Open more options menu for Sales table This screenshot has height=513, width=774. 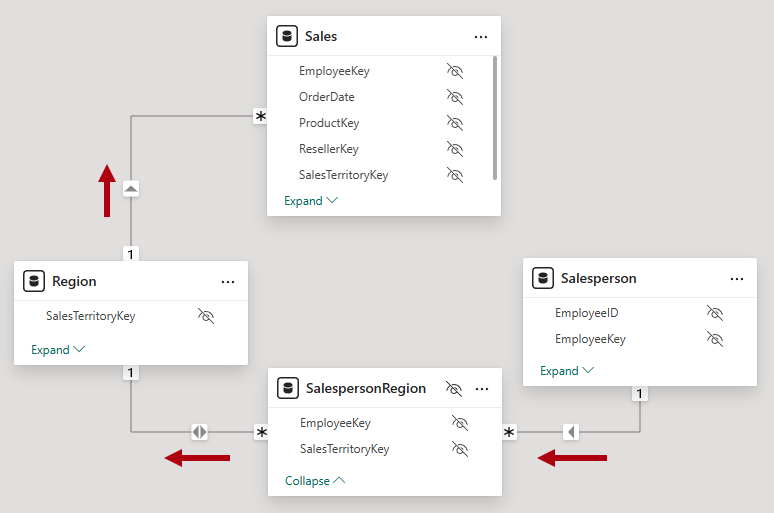tap(481, 36)
